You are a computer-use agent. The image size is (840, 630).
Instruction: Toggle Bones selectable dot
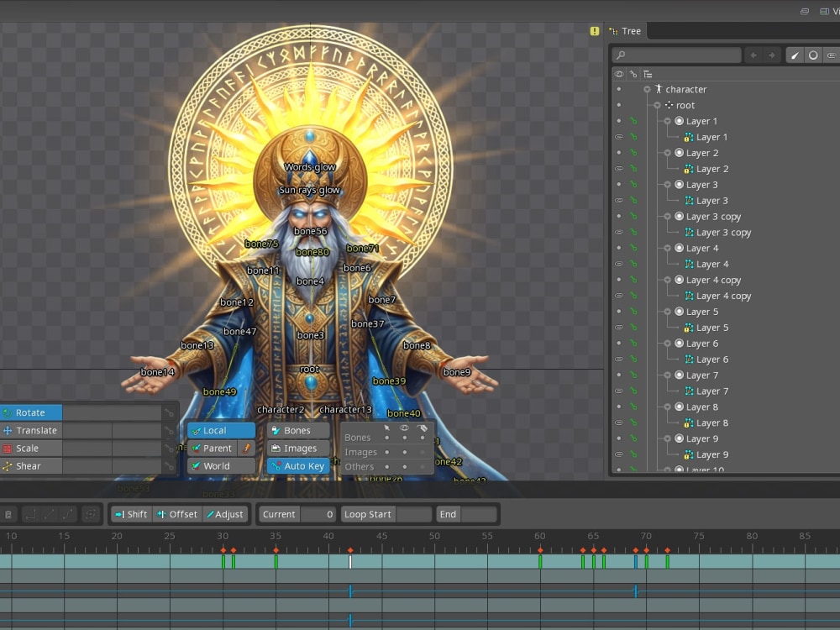point(386,438)
